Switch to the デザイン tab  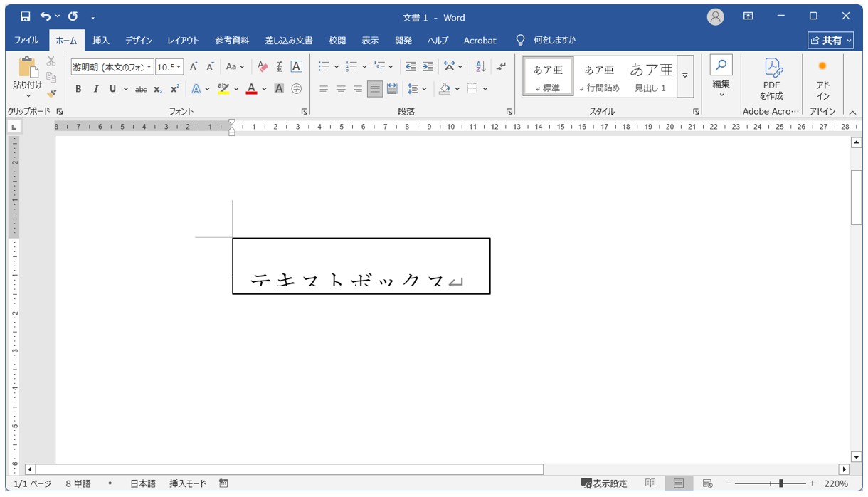click(139, 41)
